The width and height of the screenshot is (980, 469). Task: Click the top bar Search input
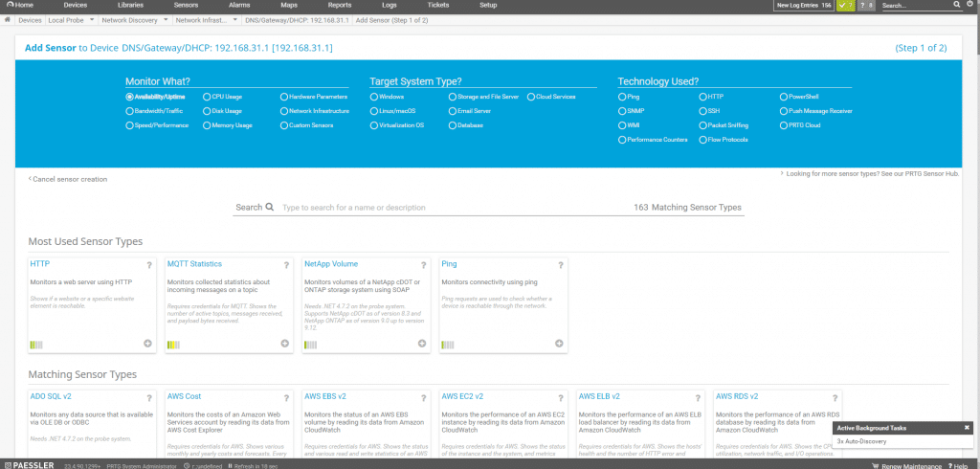pyautogui.click(x=916, y=5)
